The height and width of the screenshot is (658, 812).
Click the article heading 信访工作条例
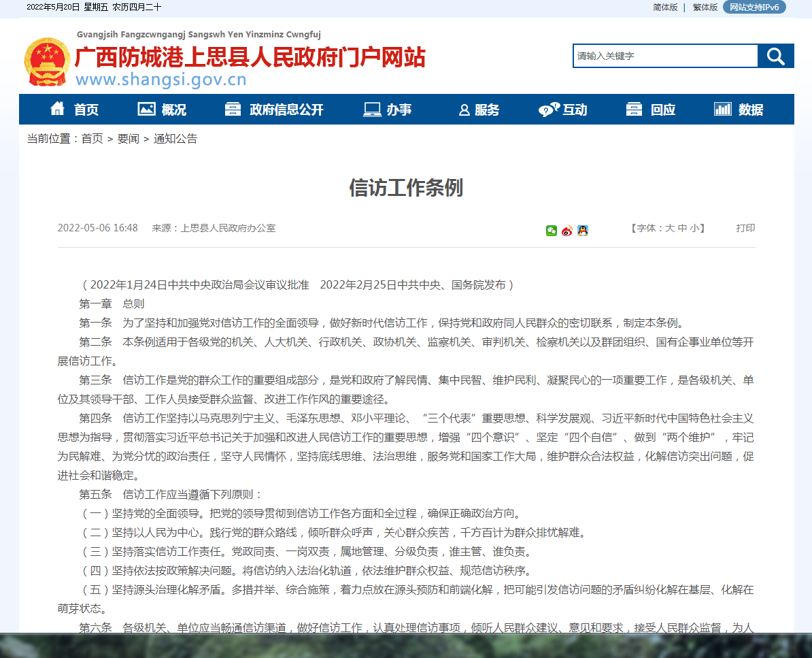(x=406, y=188)
